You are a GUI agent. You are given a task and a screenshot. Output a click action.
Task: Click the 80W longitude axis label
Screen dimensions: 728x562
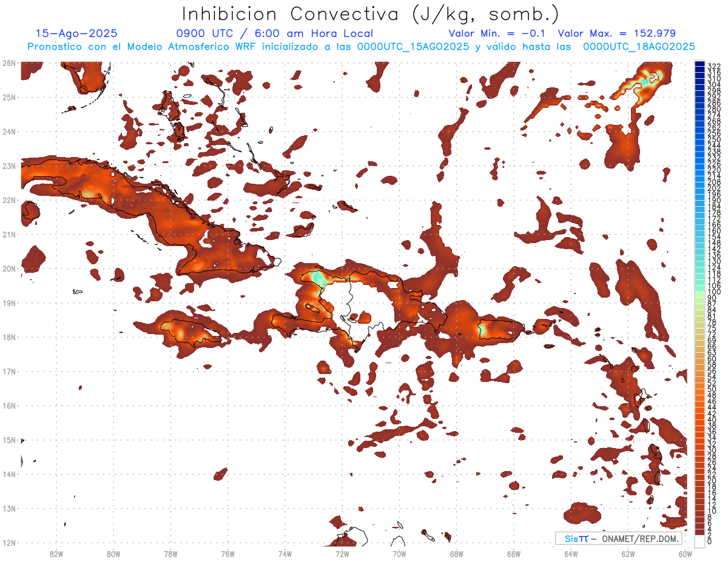tap(113, 553)
